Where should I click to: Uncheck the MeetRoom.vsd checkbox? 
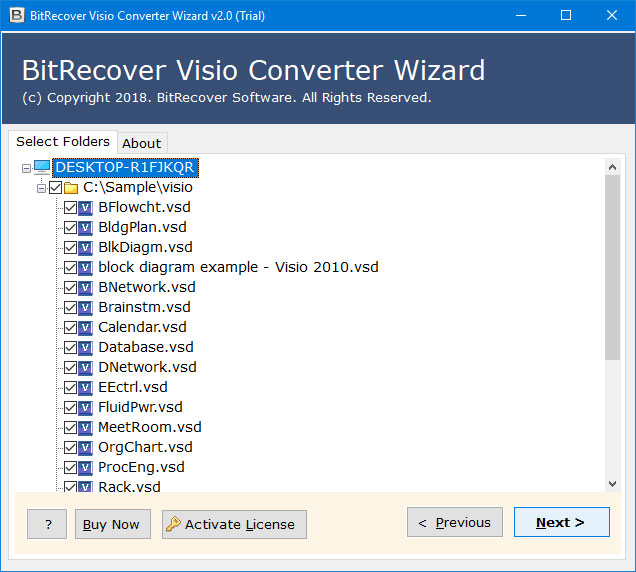click(71, 428)
